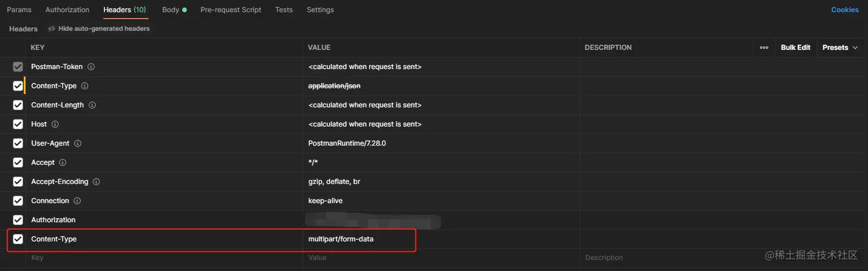Click the Content-Length calculated value
868x271 pixels.
(365, 105)
